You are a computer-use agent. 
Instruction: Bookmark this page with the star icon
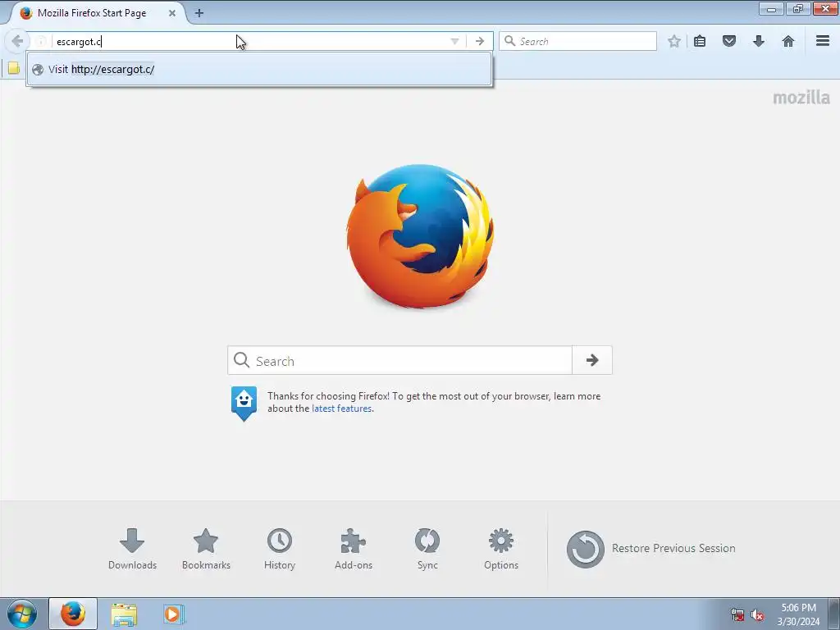tap(674, 41)
